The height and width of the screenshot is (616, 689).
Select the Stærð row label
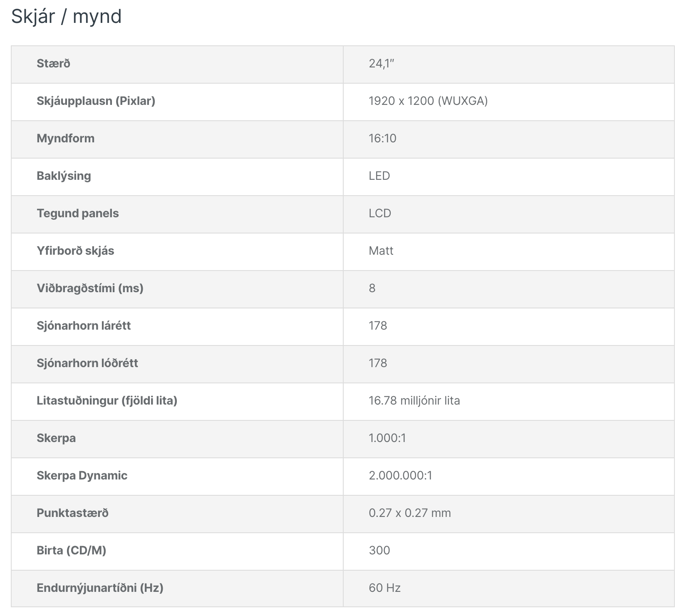53,64
